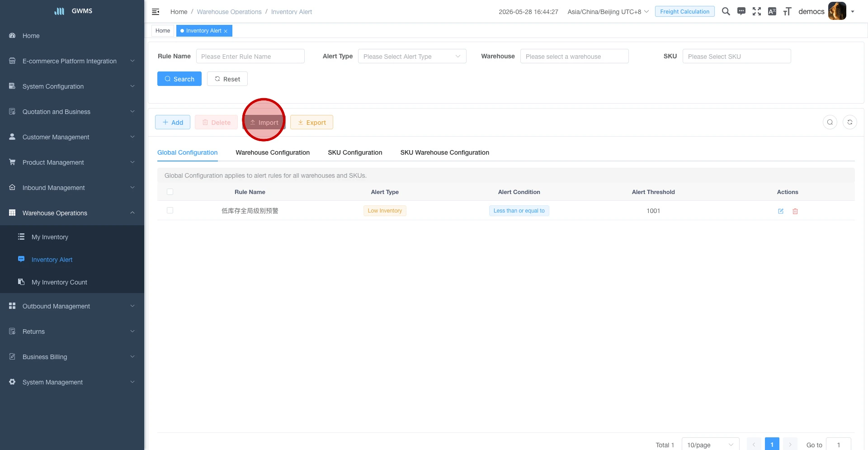Click System Management gear icon
Image resolution: width=868 pixels, height=450 pixels.
coord(12,382)
